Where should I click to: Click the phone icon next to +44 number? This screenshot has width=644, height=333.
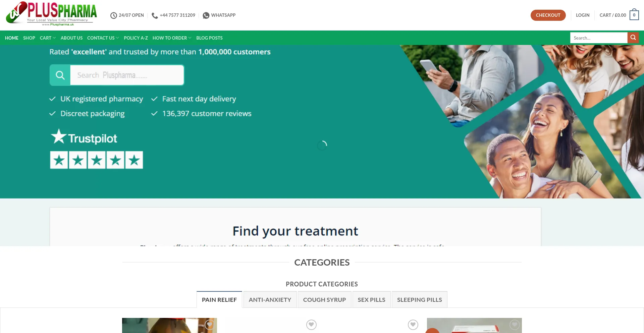point(155,15)
